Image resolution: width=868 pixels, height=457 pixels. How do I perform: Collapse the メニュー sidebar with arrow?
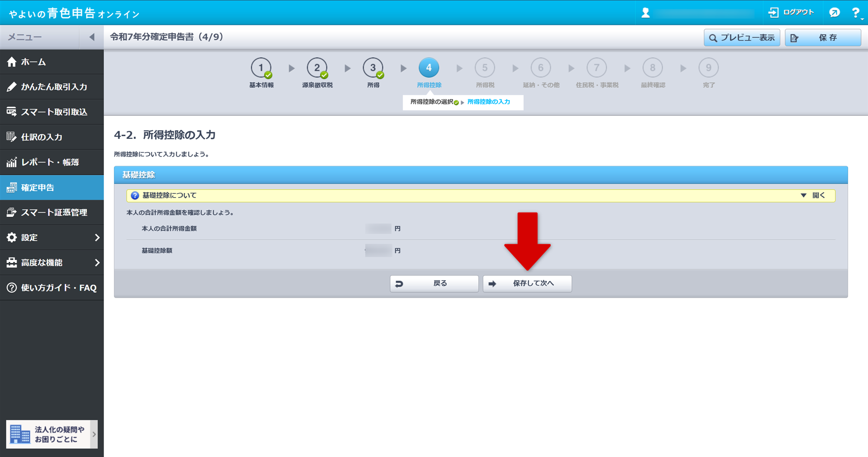tap(92, 37)
